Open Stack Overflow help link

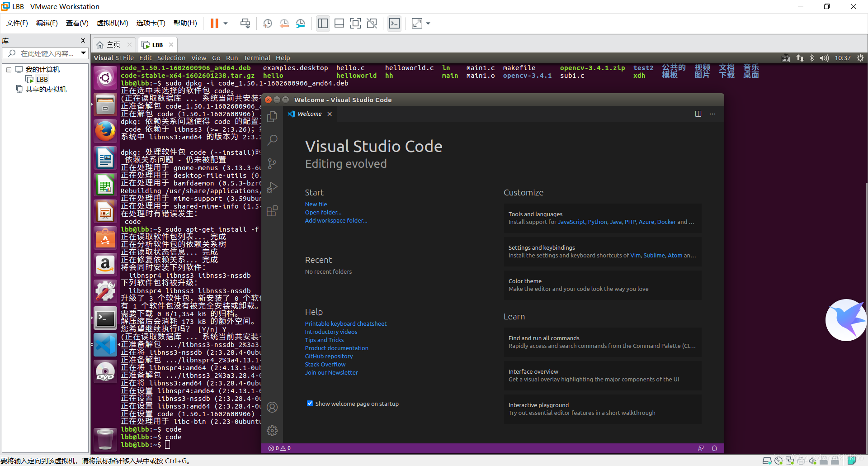[x=325, y=365]
